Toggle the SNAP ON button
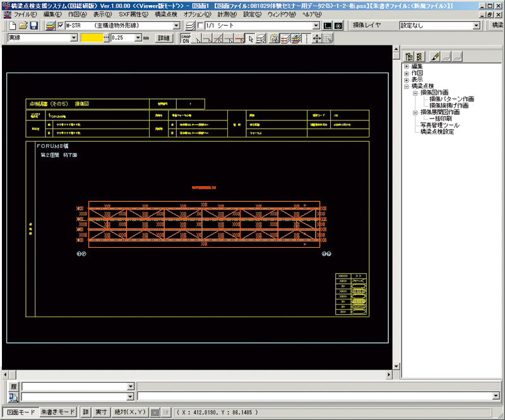Screen dimensions: 505x420 coord(185,38)
